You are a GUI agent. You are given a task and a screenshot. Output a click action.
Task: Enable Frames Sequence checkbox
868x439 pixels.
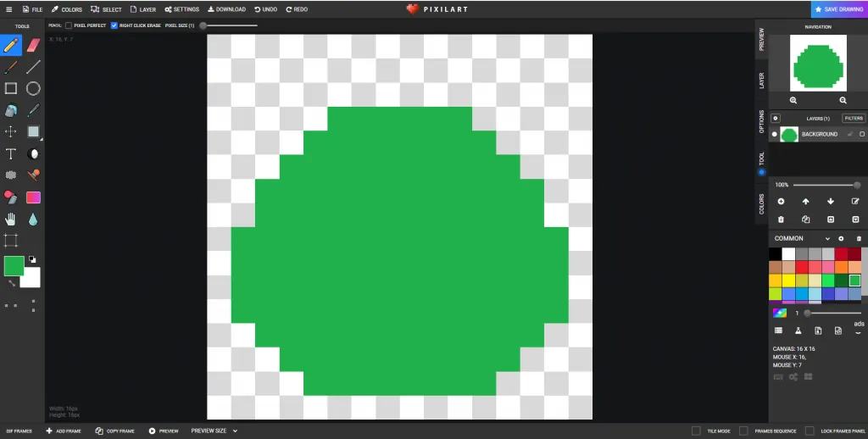[744, 431]
